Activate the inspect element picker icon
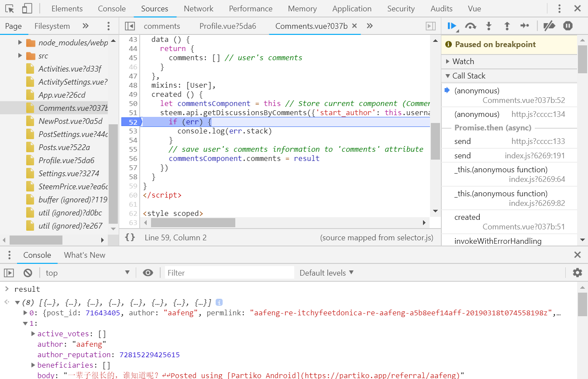This screenshot has height=379, width=588. pos(10,8)
